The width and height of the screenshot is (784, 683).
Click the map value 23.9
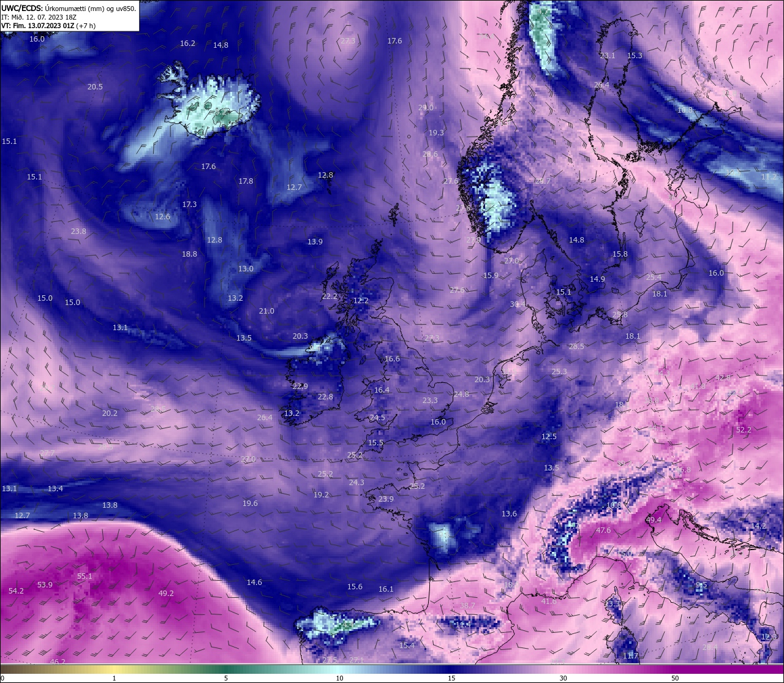click(x=386, y=499)
